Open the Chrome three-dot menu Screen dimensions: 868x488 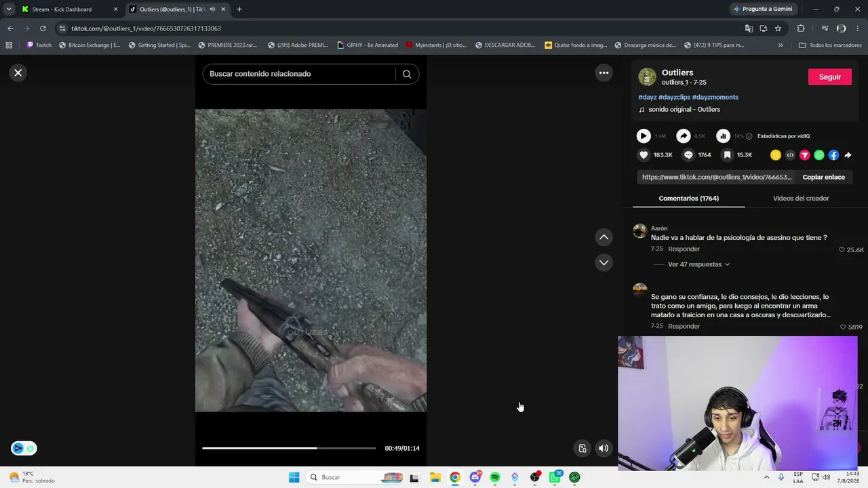click(858, 28)
